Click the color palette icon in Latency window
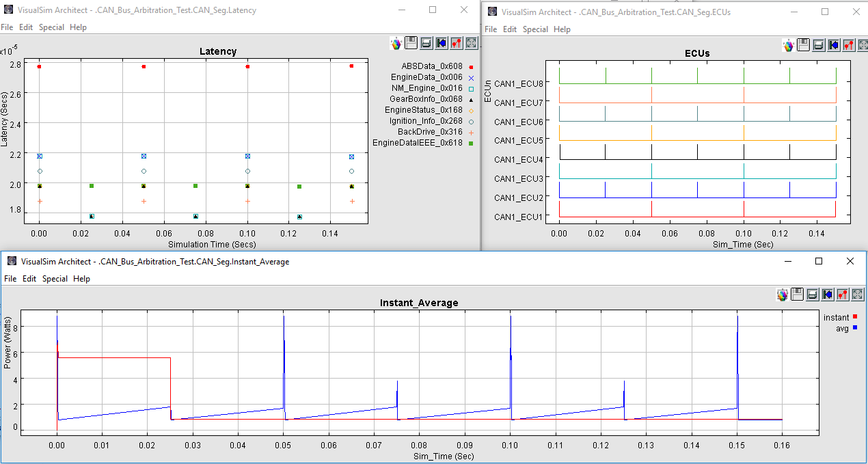The height and width of the screenshot is (464, 868). coord(396,43)
